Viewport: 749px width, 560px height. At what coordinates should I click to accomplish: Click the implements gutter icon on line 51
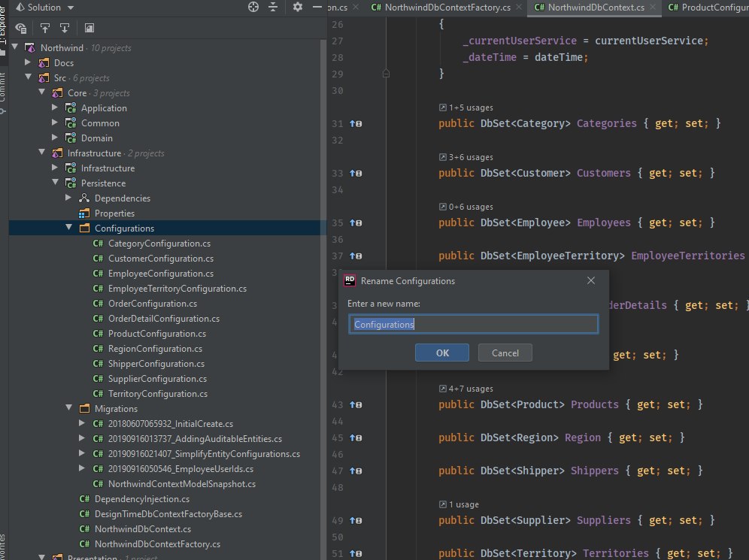[356, 554]
